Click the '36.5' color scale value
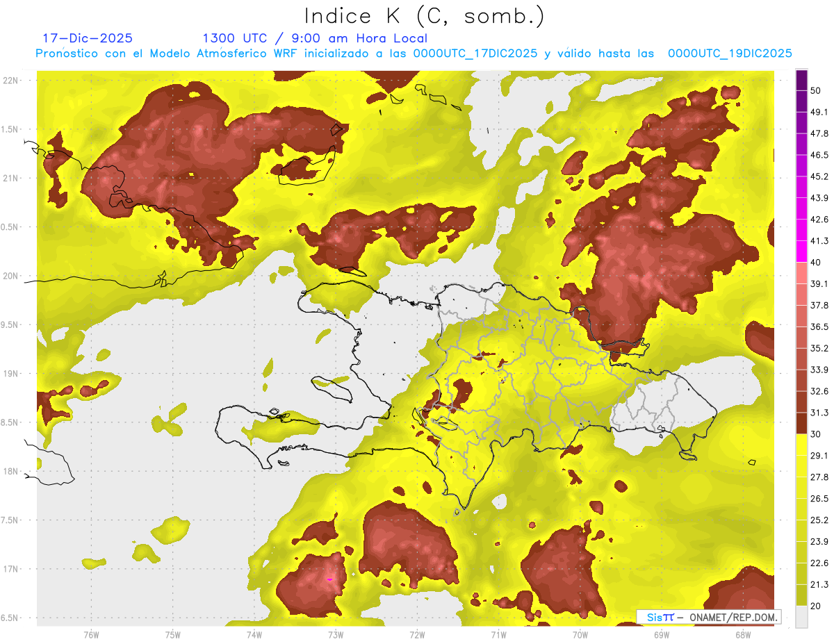The height and width of the screenshot is (644, 834). click(819, 327)
